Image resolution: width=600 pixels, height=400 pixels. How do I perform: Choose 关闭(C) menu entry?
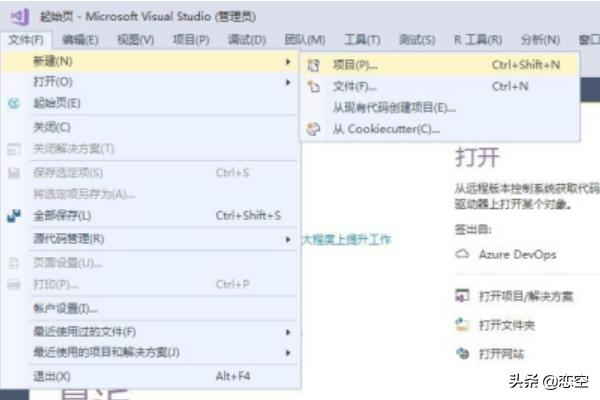click(150, 127)
